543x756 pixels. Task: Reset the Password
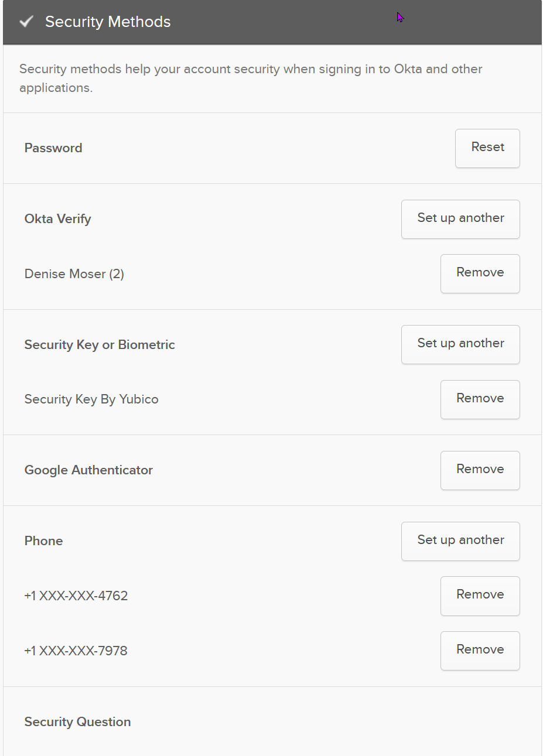pyautogui.click(x=487, y=148)
